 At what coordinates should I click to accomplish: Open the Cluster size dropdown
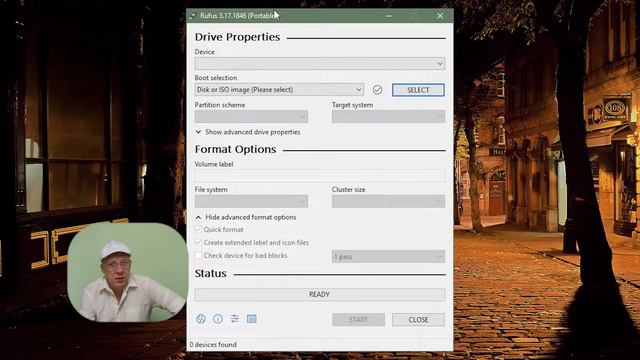pyautogui.click(x=389, y=201)
